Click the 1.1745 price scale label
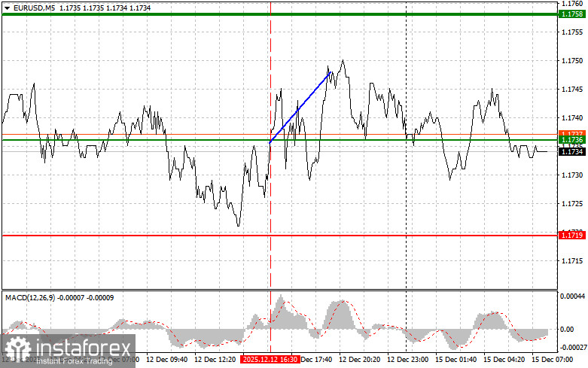The height and width of the screenshot is (368, 588). [x=572, y=90]
